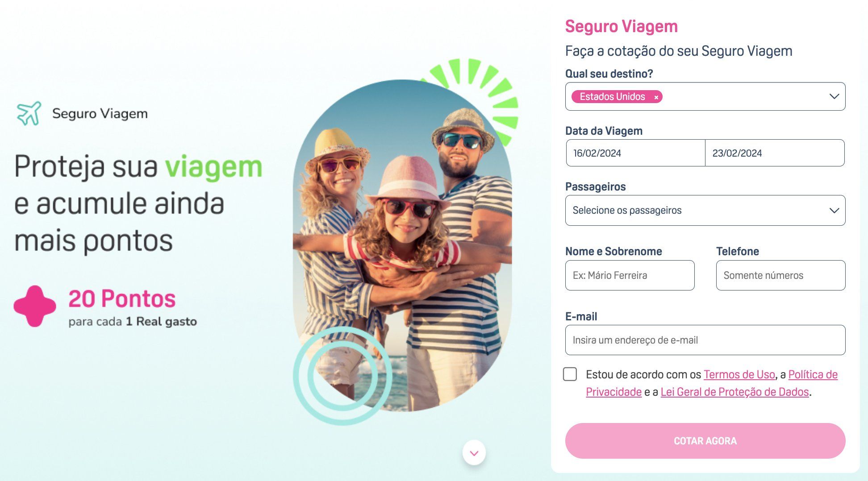Screen dimensions: 868x481
Task: Focus the Nome e Sobrenome input
Action: tap(630, 275)
